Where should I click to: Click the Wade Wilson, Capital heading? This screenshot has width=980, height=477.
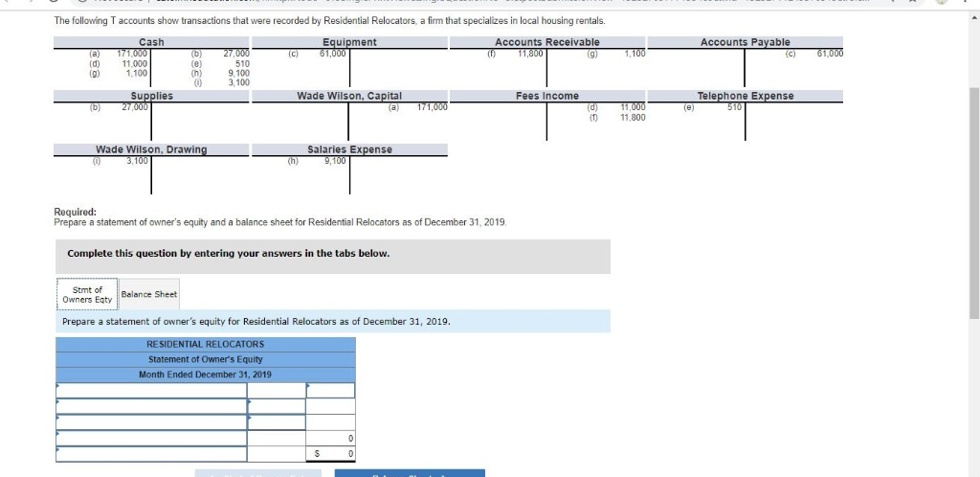click(x=349, y=97)
